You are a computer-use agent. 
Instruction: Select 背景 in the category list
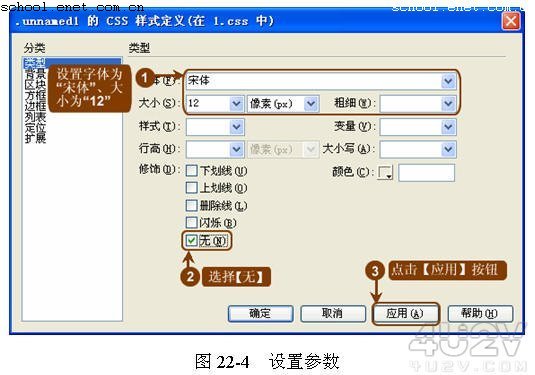click(35, 73)
